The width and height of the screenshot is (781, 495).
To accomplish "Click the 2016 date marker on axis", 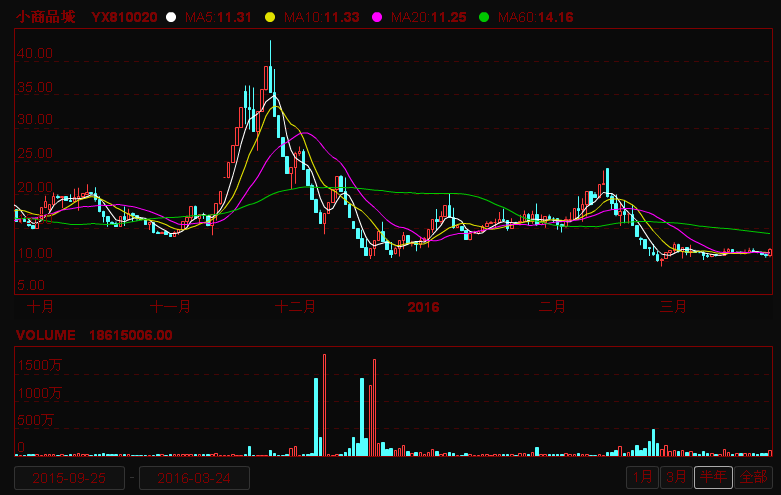I will pyautogui.click(x=424, y=306).
